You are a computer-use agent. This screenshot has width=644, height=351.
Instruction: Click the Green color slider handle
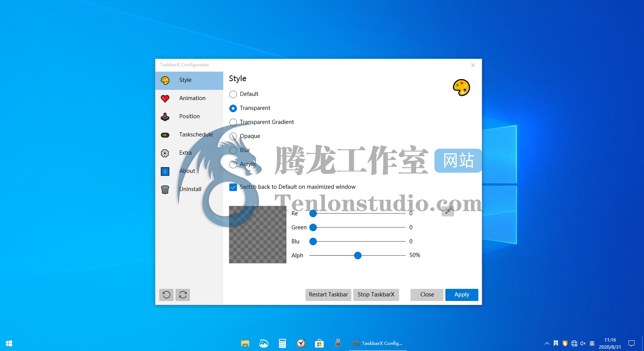tap(313, 227)
